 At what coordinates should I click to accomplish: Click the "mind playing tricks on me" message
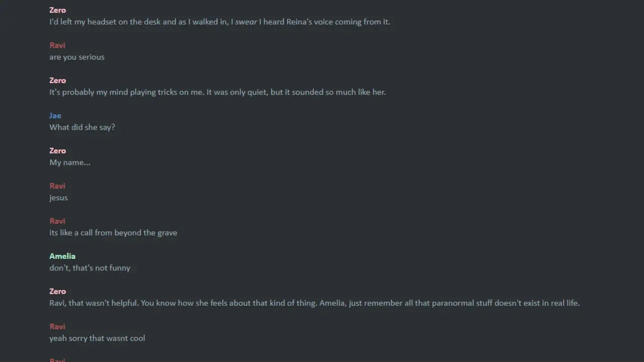217,93
